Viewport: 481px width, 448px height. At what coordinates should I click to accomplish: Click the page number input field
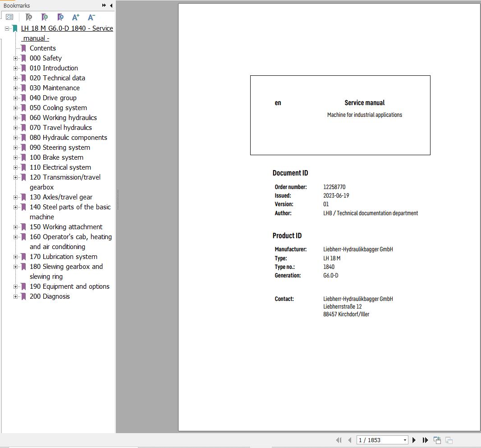[x=380, y=440]
